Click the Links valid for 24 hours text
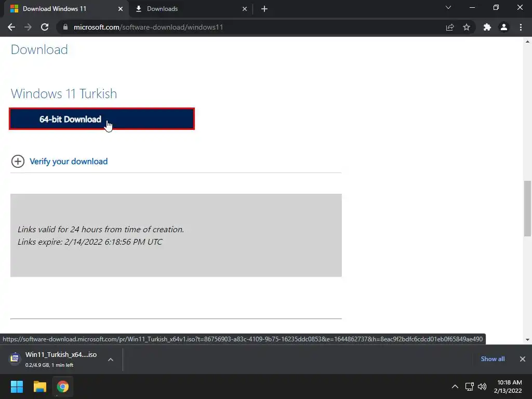 101,229
